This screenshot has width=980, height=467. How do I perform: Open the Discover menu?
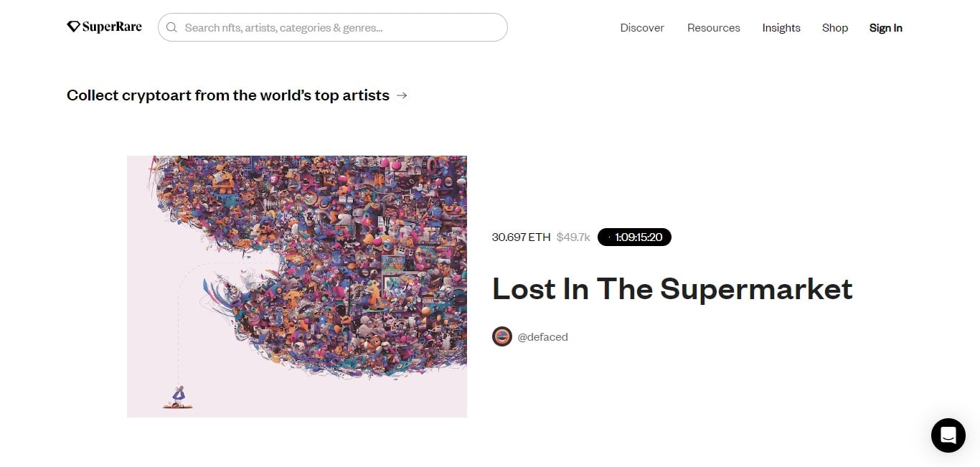click(641, 27)
